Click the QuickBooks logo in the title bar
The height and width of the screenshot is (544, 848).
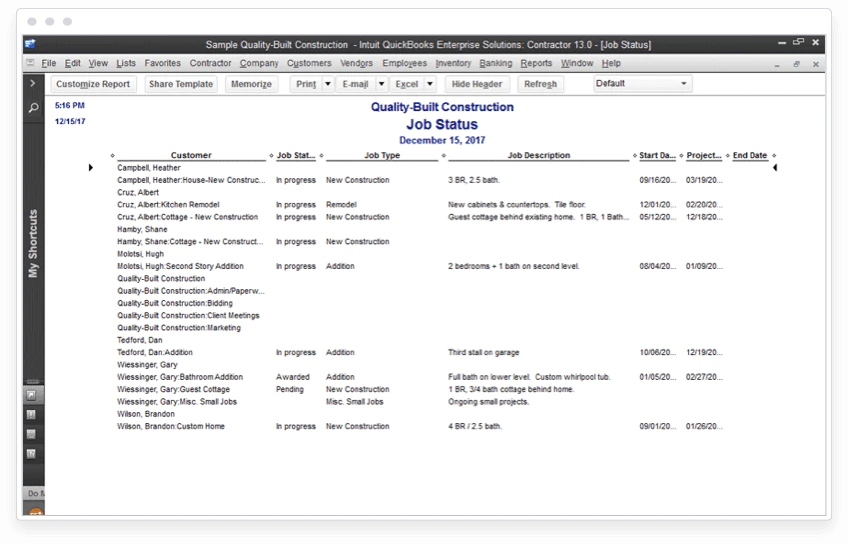[30, 44]
